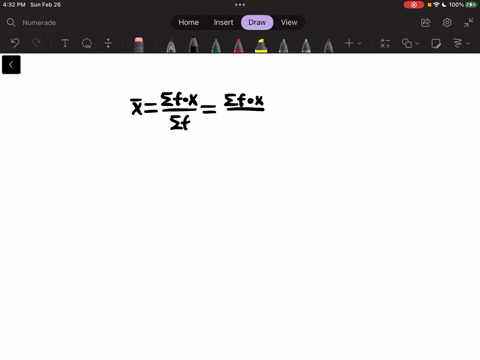The image size is (480, 360).
Task: Tap the three dots multitasking menu
Action: point(240,5)
